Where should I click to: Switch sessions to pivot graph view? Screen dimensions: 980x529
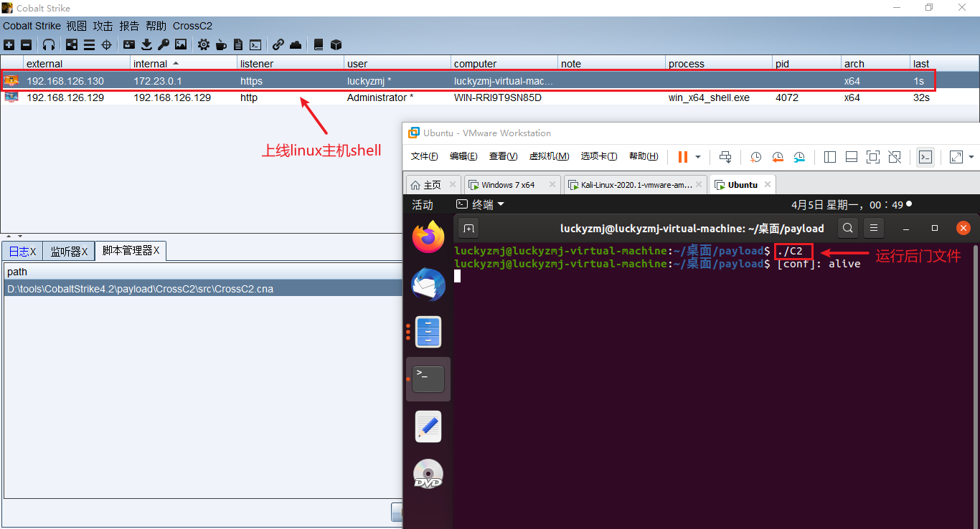(x=70, y=44)
